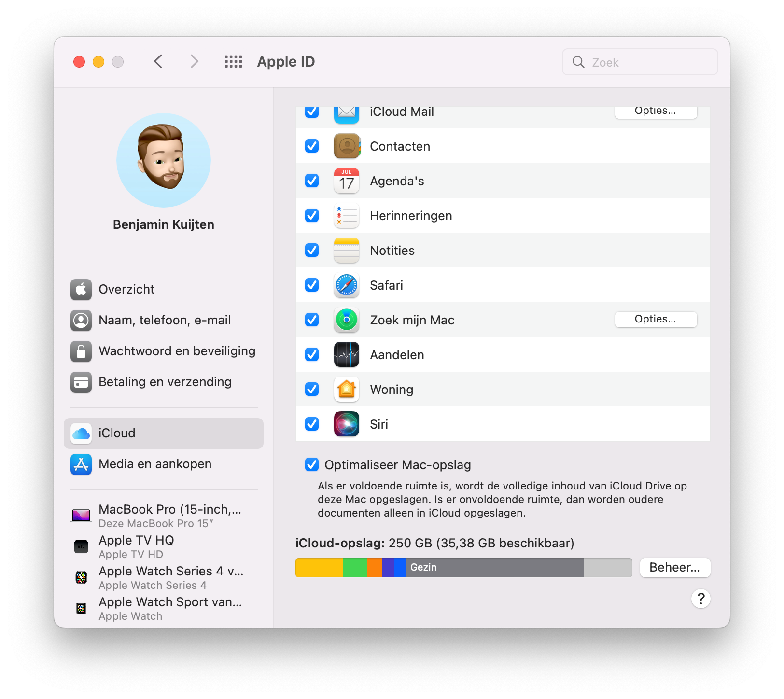Click the Herinneringen reminders icon

pos(347,215)
